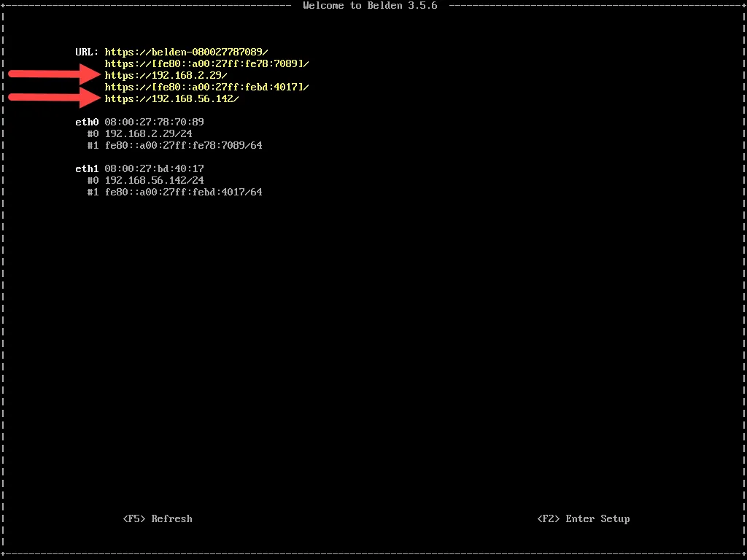
Task: Open the https://[fe80::a00:27ff:fe78:7089]/ link
Action: pos(207,63)
